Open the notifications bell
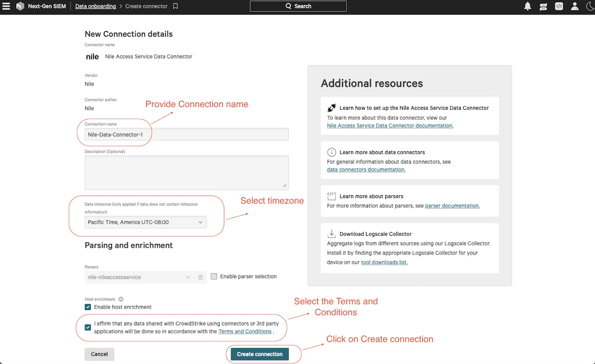This screenshot has height=364, width=595. click(x=528, y=6)
